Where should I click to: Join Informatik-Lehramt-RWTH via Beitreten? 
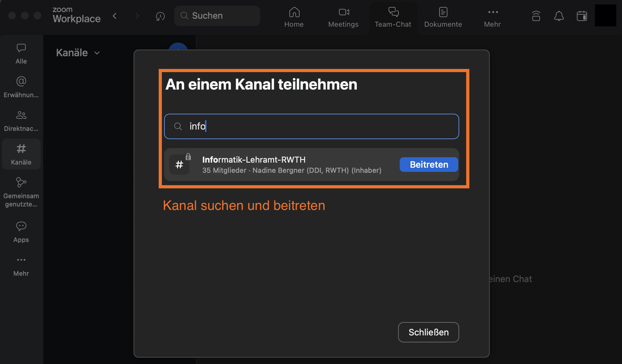pyautogui.click(x=429, y=165)
